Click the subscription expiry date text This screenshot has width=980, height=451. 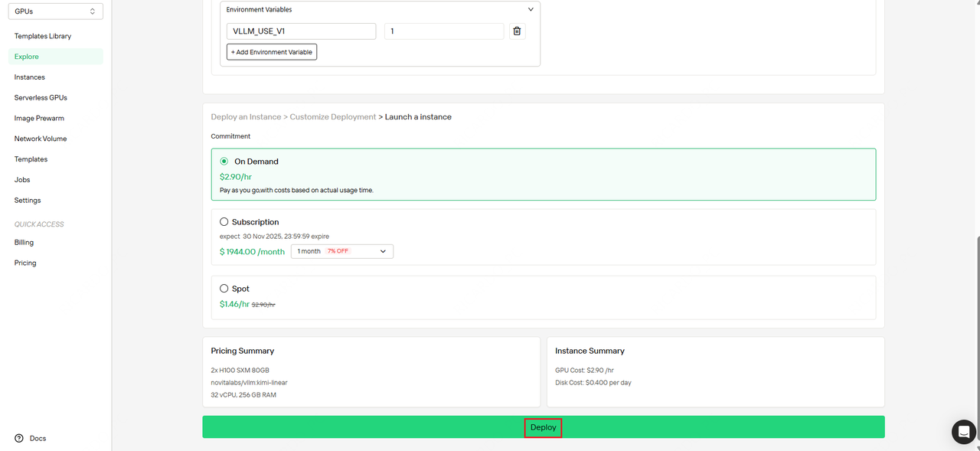[x=274, y=236]
